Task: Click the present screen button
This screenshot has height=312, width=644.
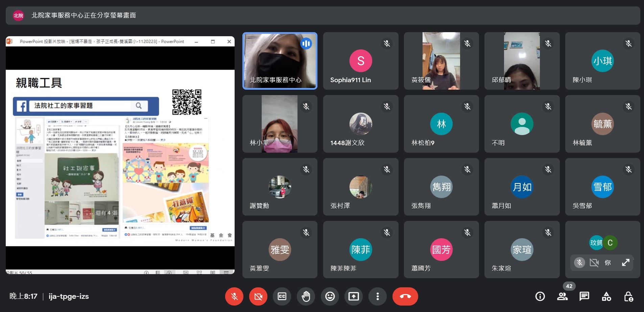Action: pyautogui.click(x=354, y=296)
